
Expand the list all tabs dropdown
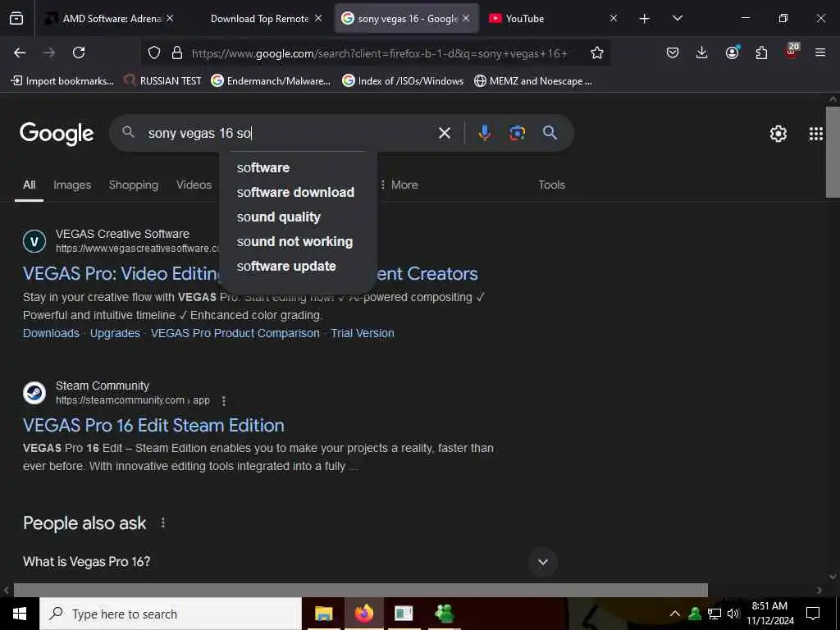coord(677,19)
